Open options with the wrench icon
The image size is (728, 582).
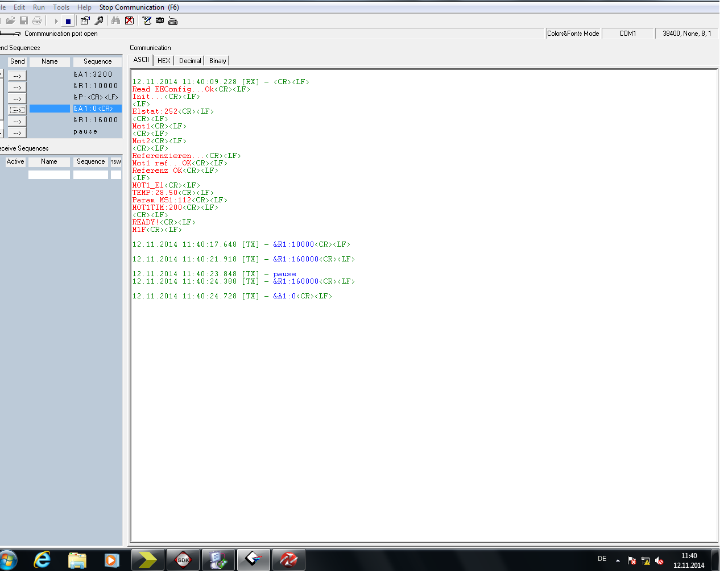[99, 20]
